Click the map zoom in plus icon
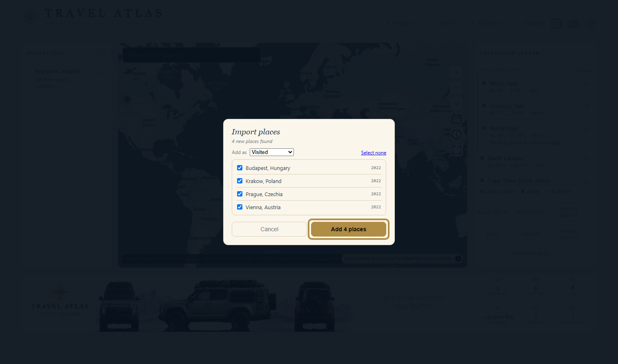The height and width of the screenshot is (364, 618). [457, 72]
